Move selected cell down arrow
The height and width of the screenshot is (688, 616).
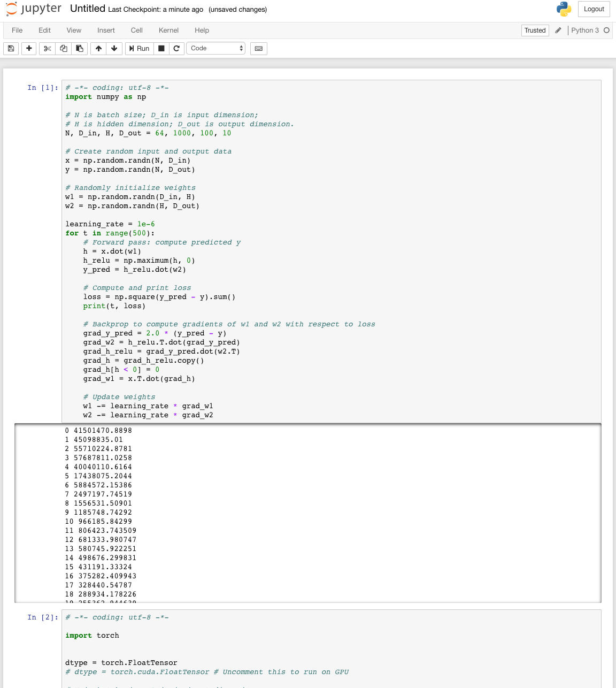point(114,49)
